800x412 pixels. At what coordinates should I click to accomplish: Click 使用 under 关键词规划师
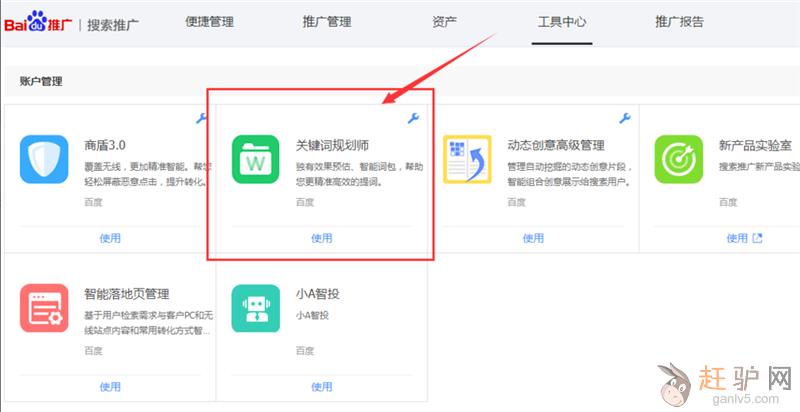coord(322,238)
